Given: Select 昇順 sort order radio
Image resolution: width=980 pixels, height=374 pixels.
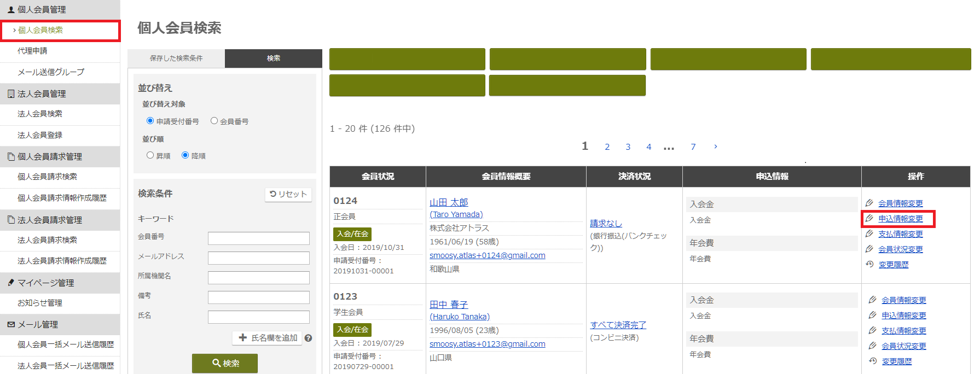Looking at the screenshot, I should pos(150,155).
